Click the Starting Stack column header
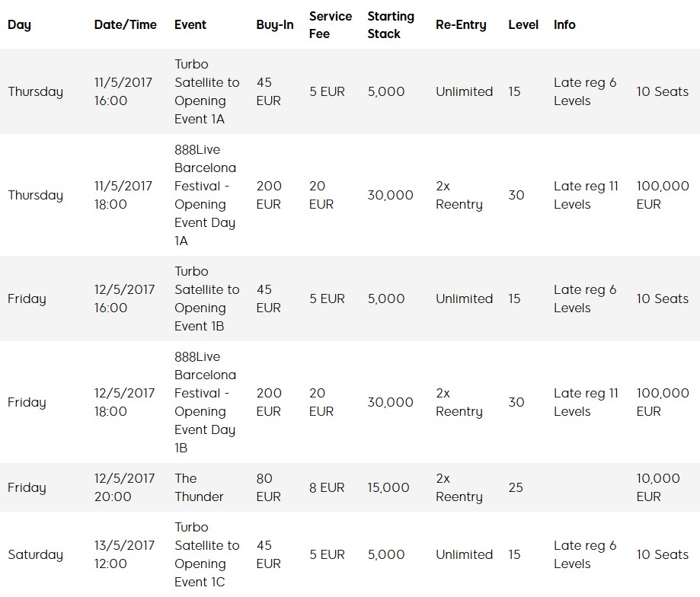Screen dimensions: 700x597 point(391,25)
